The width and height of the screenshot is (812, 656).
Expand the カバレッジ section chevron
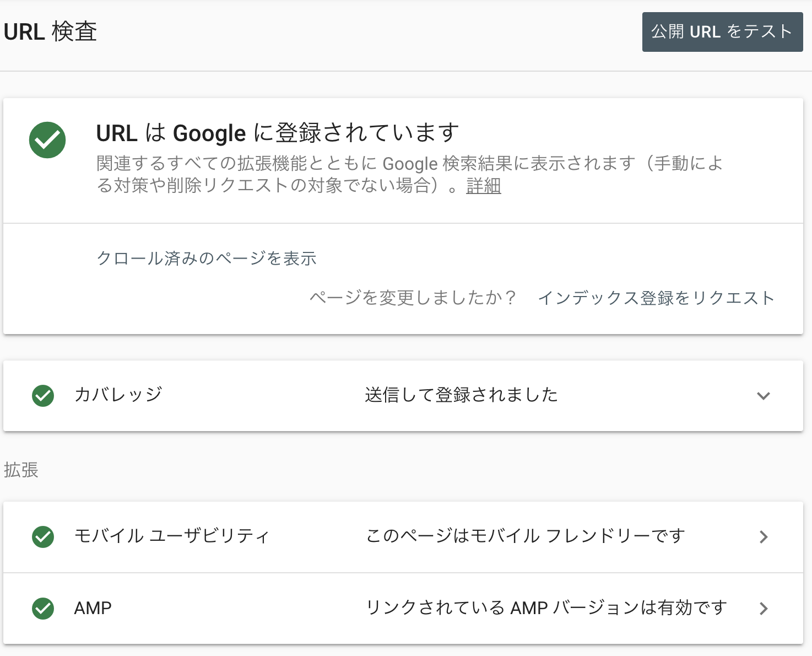(x=764, y=396)
